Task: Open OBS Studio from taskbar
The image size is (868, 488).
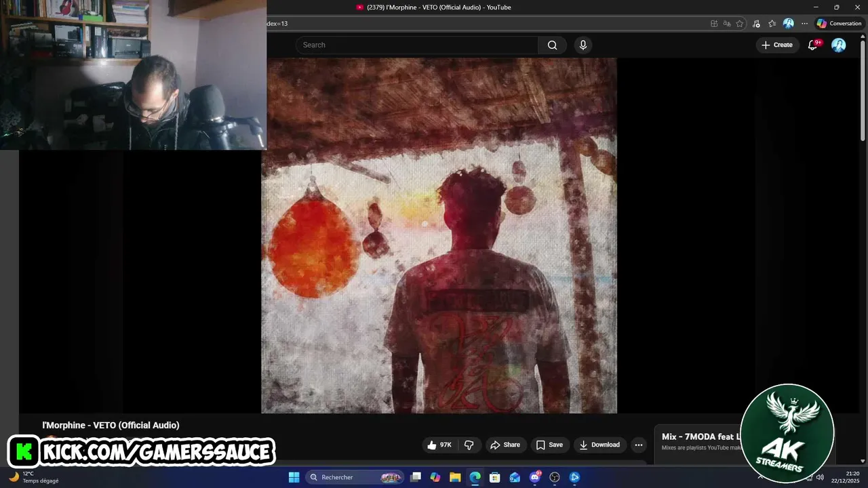Action: point(555,477)
